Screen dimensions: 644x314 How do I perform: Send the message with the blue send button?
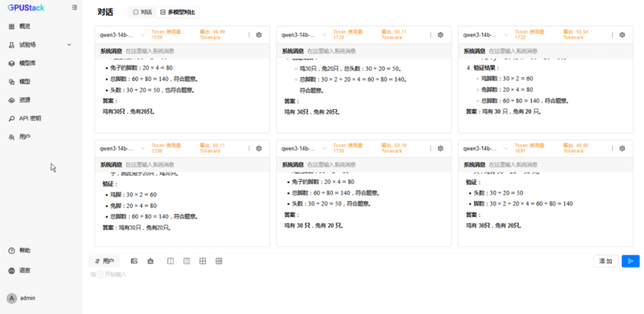click(x=630, y=261)
